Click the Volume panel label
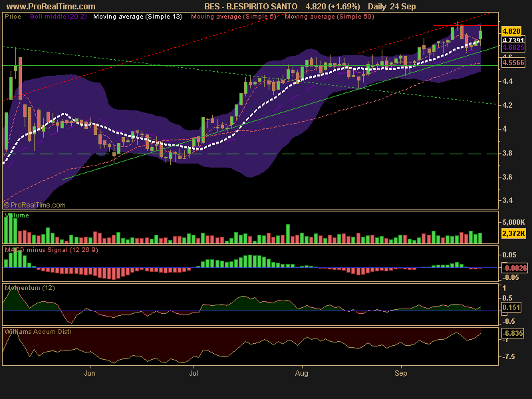Screen dimensions: 532x399 point(17,215)
